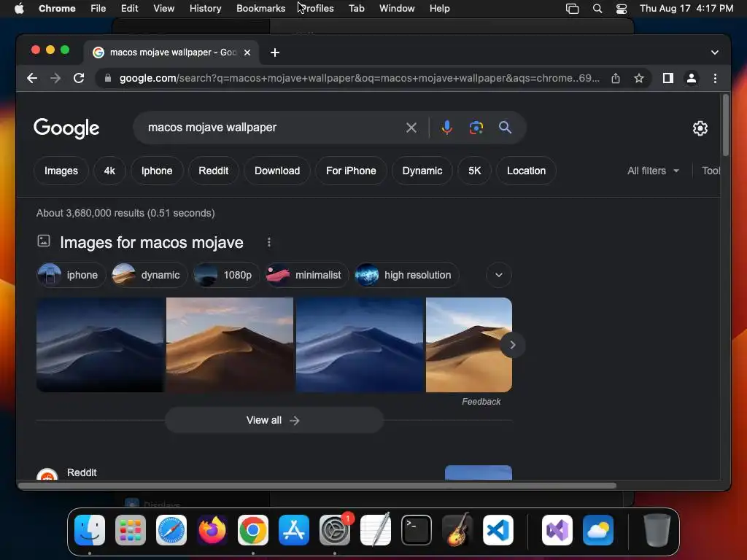Screen dimensions: 747x560
Task: Select the high resolution suggestion chip
Action: click(407, 275)
